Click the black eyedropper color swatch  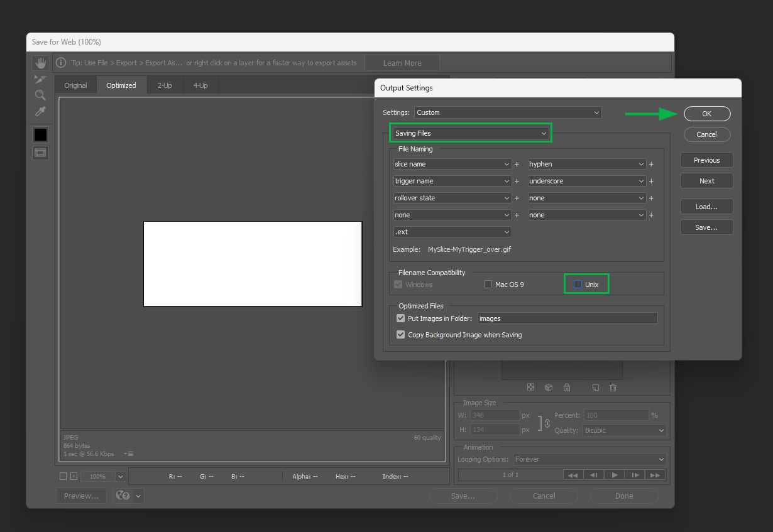coord(40,134)
